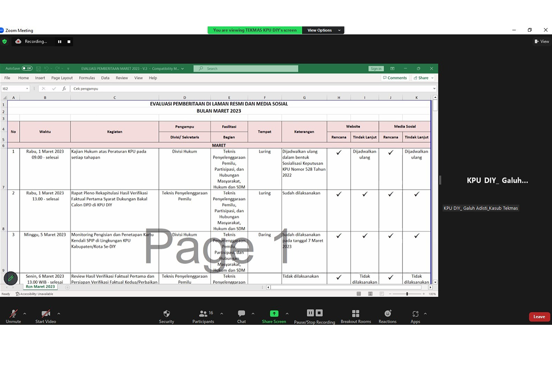Stop the recording in the top bar
This screenshot has width=552, height=392.
[x=69, y=42]
